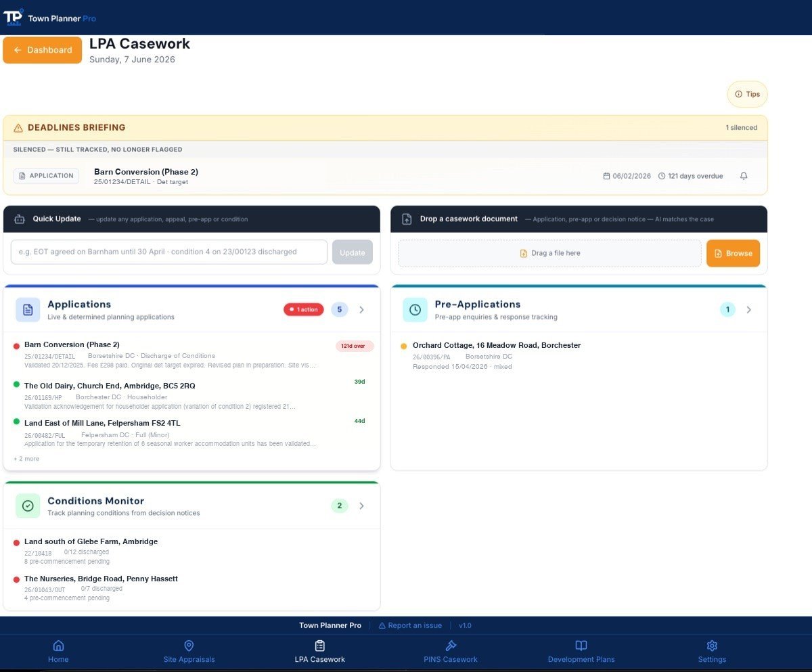Show '+ 2 more' applications

(26, 459)
